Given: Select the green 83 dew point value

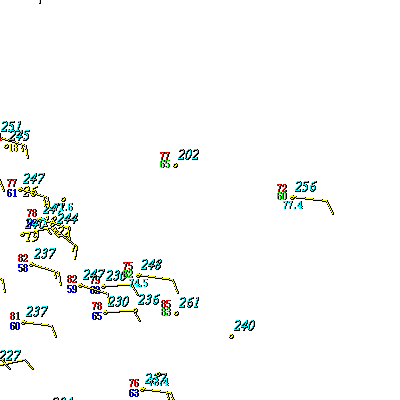Looking at the screenshot, I should [x=166, y=312].
